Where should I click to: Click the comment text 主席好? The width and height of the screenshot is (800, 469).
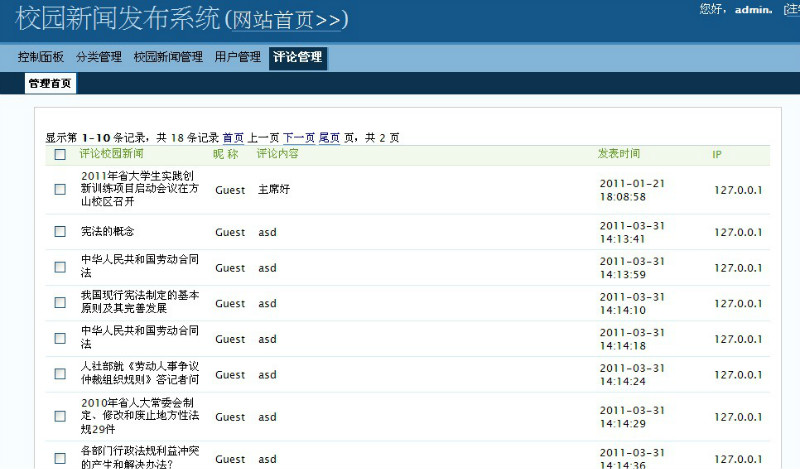[x=274, y=189]
